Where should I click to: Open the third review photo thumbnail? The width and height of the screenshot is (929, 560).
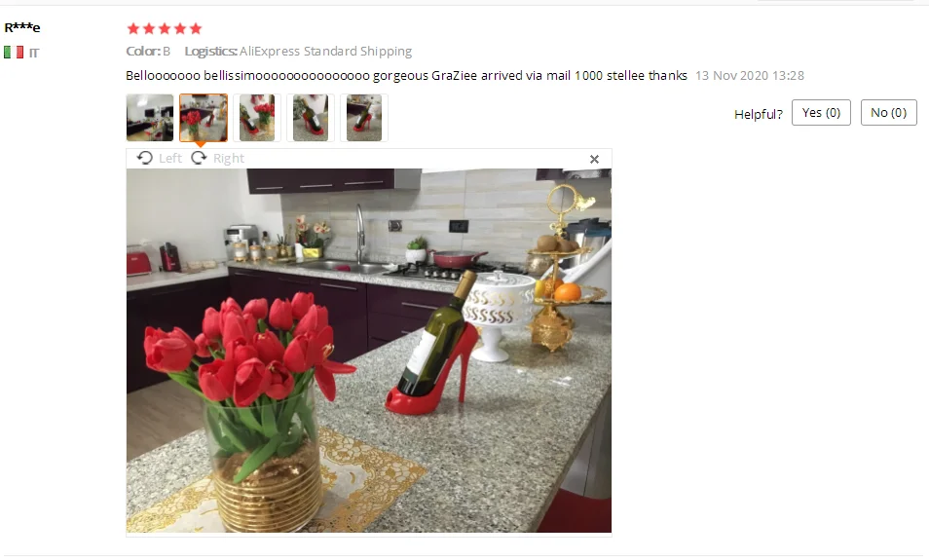pyautogui.click(x=256, y=117)
